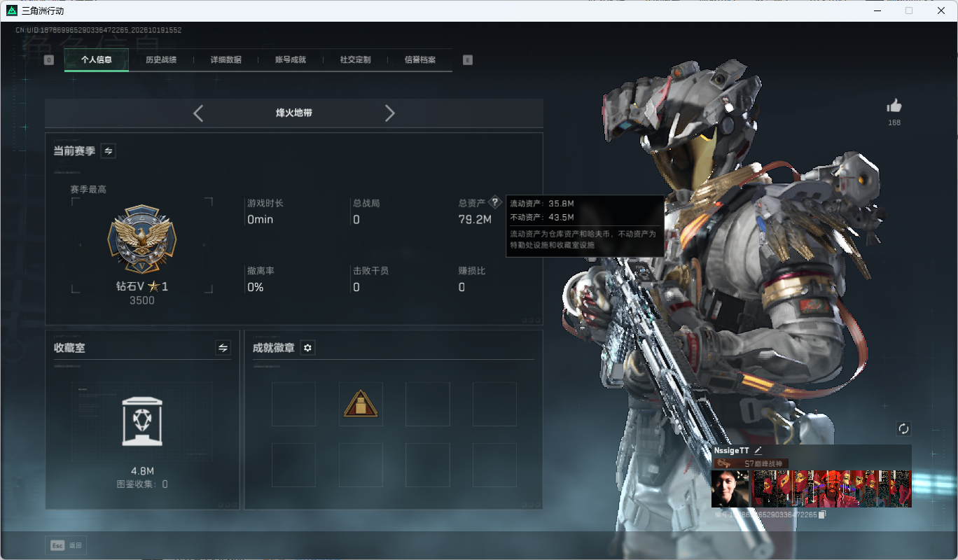Open the gear settings for 成就徽章

tap(307, 348)
